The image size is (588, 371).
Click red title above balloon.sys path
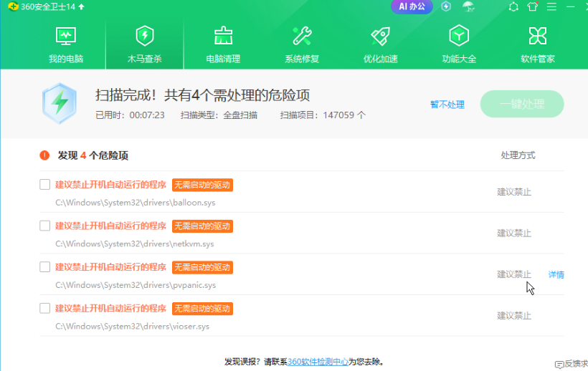click(110, 185)
